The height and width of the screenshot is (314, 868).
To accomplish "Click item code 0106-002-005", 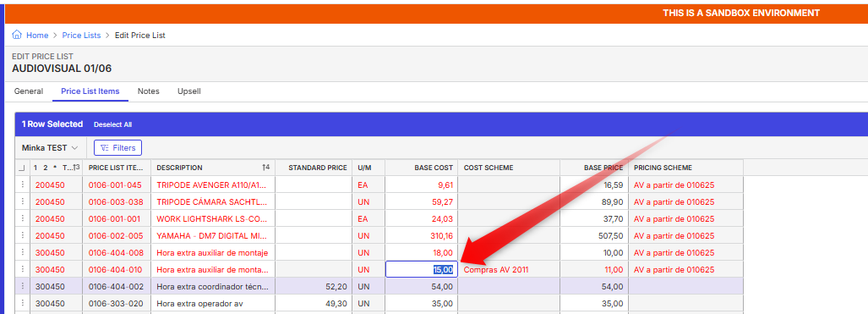I will [x=116, y=235].
